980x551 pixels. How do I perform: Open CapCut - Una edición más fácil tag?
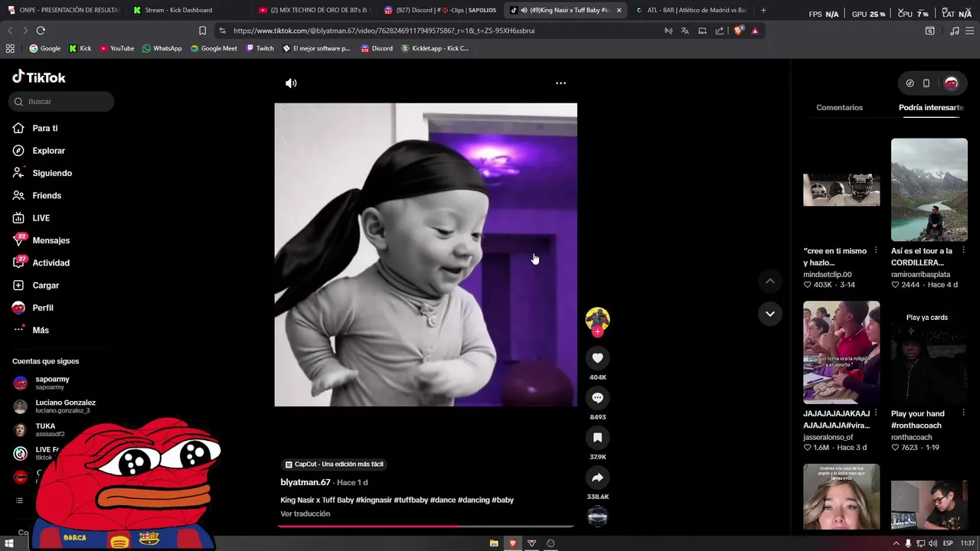pyautogui.click(x=334, y=465)
